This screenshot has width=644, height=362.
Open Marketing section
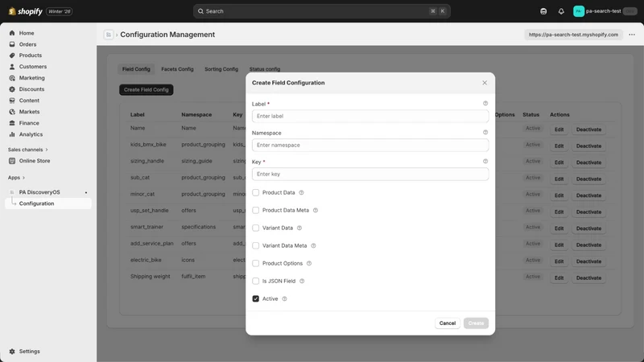(31, 78)
